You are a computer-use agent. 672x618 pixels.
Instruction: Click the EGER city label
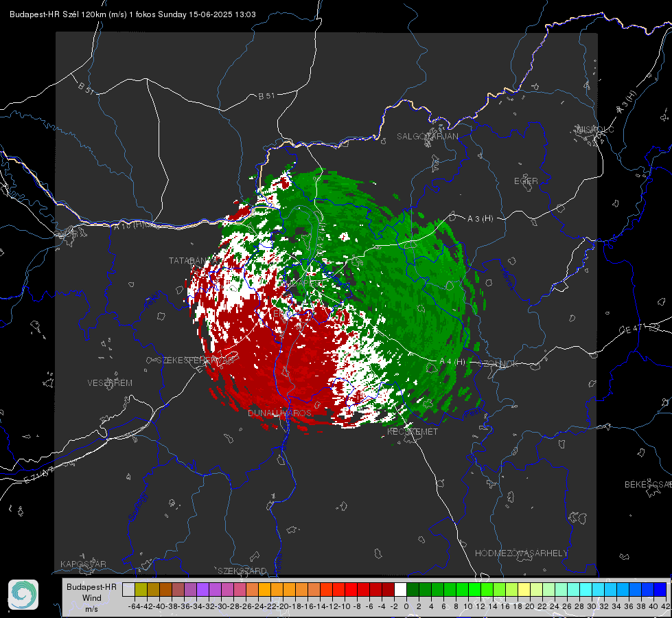click(x=526, y=181)
